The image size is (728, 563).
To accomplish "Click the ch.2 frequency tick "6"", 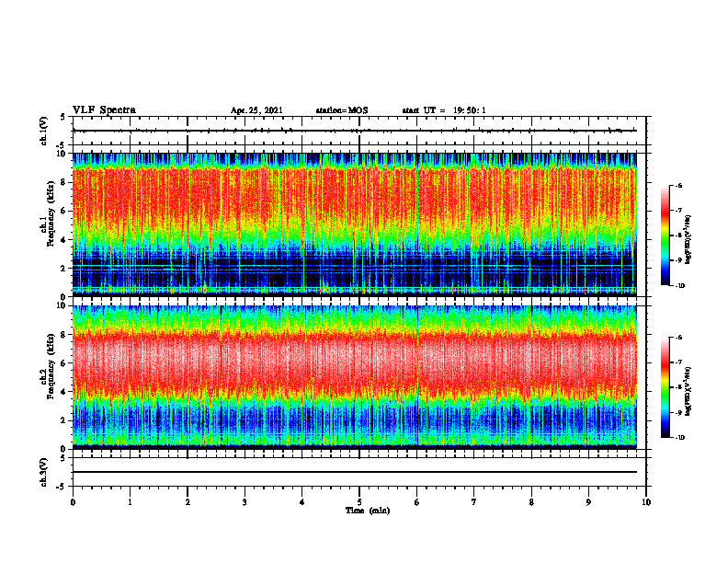I will (x=63, y=363).
